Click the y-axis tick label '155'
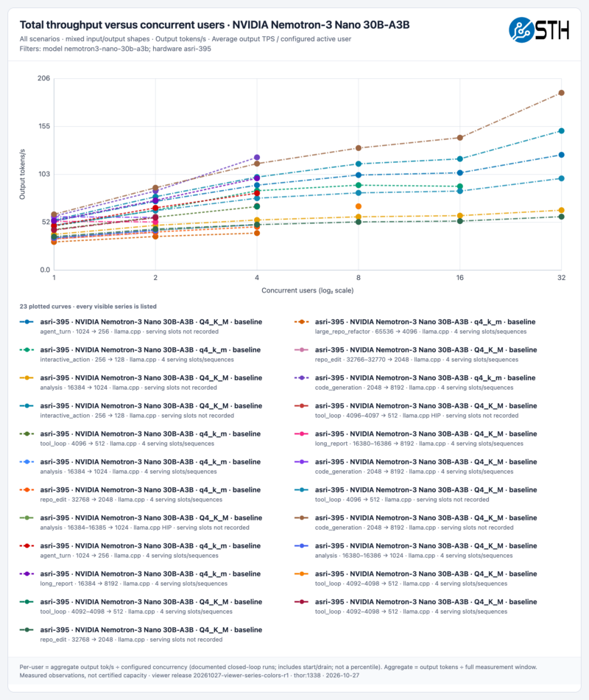This screenshot has width=589, height=700. tap(43, 126)
